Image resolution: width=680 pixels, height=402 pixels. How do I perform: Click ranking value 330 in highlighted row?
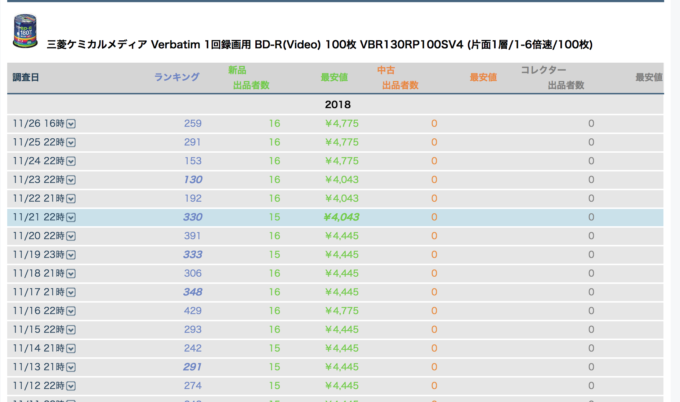click(x=192, y=217)
